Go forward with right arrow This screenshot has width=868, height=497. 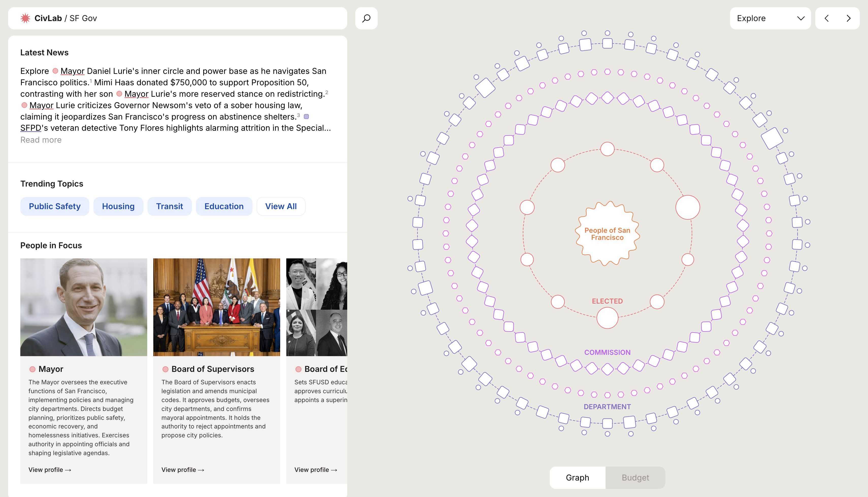coord(848,18)
